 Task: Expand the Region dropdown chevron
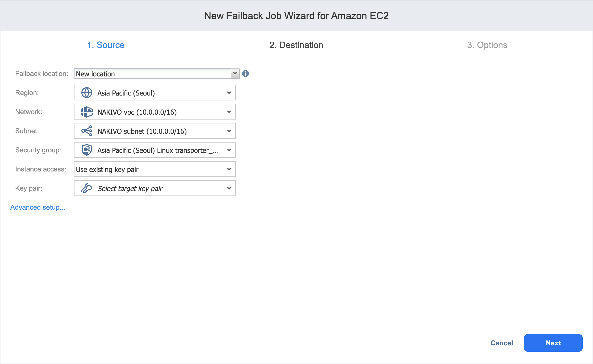pyautogui.click(x=229, y=93)
